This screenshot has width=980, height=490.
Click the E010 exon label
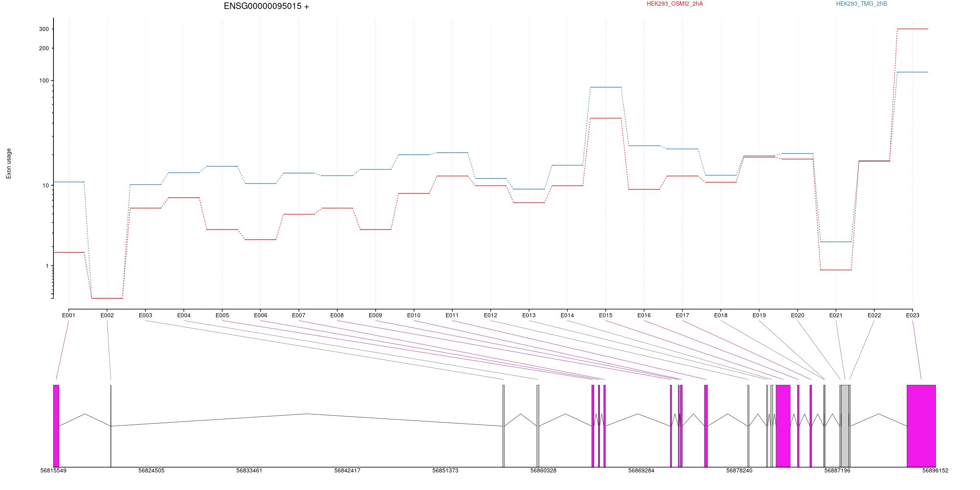click(x=414, y=315)
